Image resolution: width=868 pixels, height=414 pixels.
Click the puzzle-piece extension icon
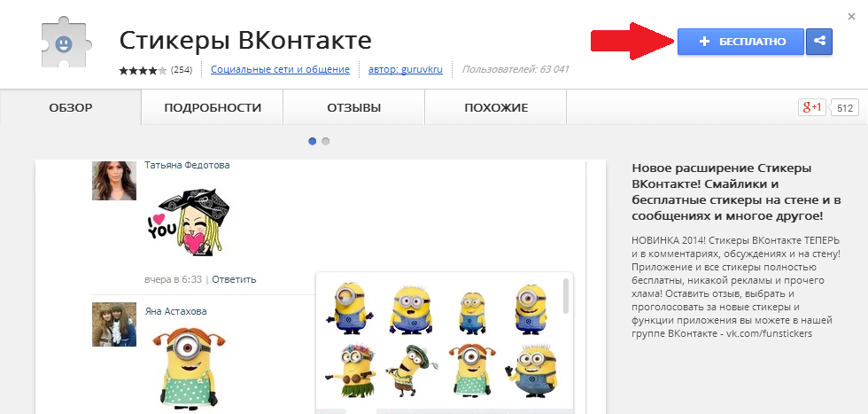(x=67, y=43)
